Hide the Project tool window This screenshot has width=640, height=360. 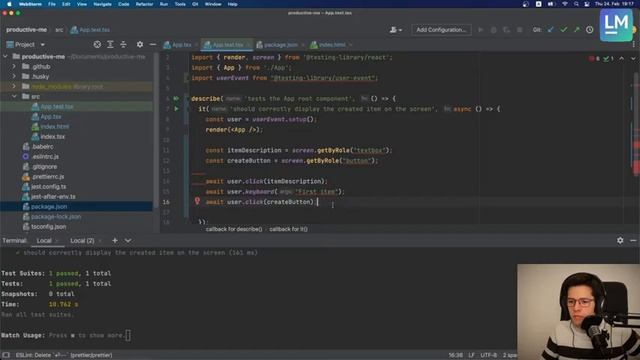pos(153,44)
